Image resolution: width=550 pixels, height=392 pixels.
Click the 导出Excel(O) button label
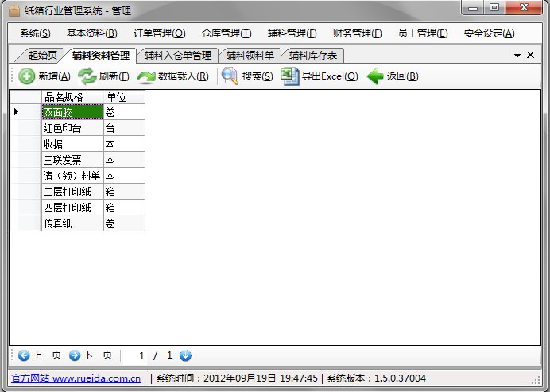(x=330, y=76)
